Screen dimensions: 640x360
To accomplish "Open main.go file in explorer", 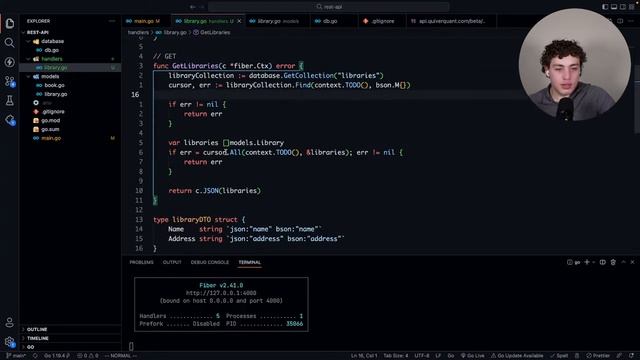I will 70,138.
